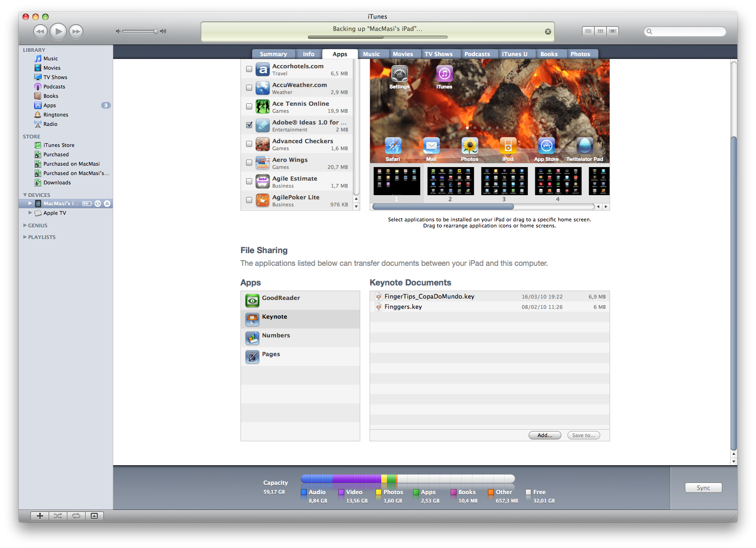Check the Agile Estimate checkbox
Image resolution: width=756 pixels, height=548 pixels.
(249, 182)
